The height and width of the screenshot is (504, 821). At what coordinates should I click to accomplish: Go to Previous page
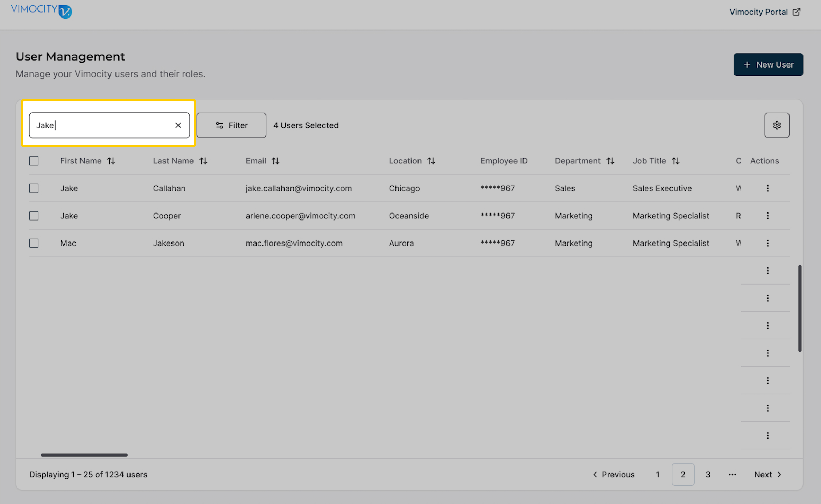click(x=614, y=475)
